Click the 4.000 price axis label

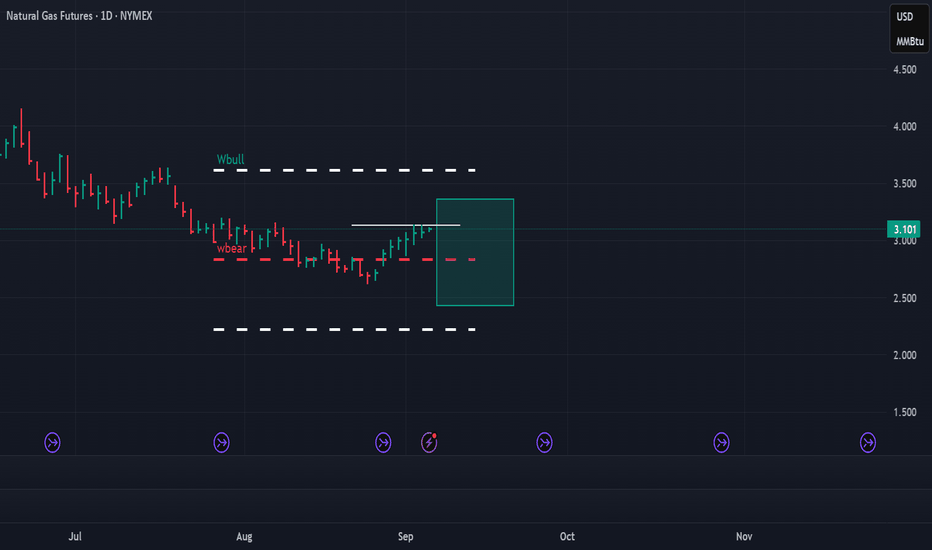pos(905,127)
